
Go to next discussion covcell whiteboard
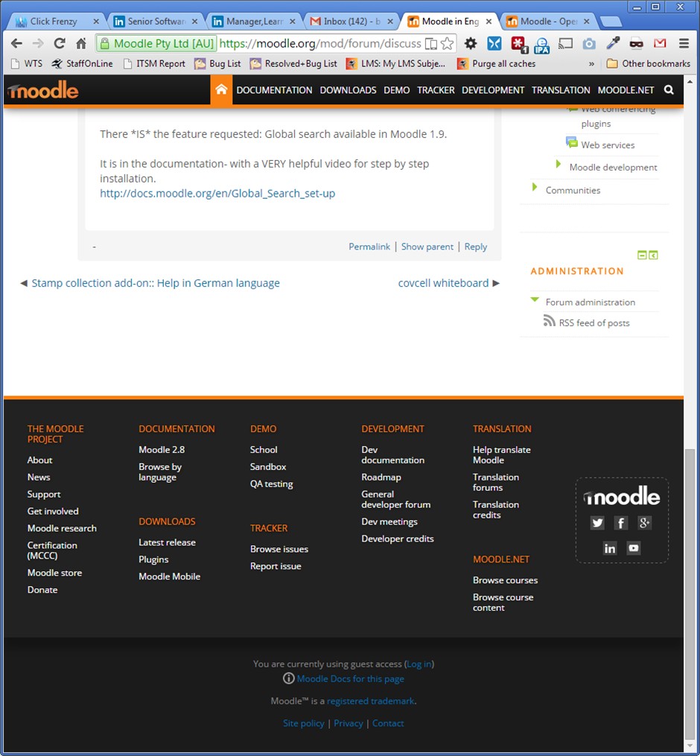[444, 283]
